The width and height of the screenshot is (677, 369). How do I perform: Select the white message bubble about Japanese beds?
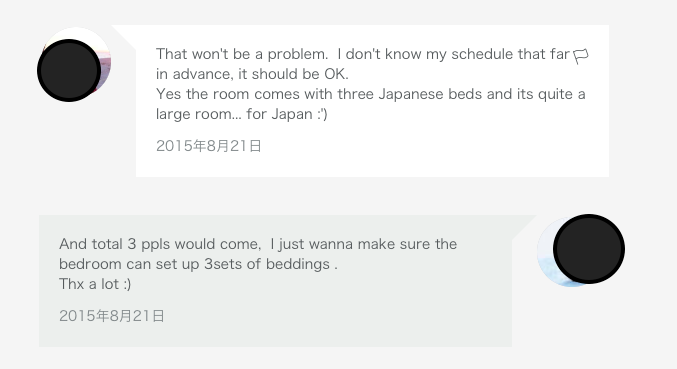click(x=372, y=101)
